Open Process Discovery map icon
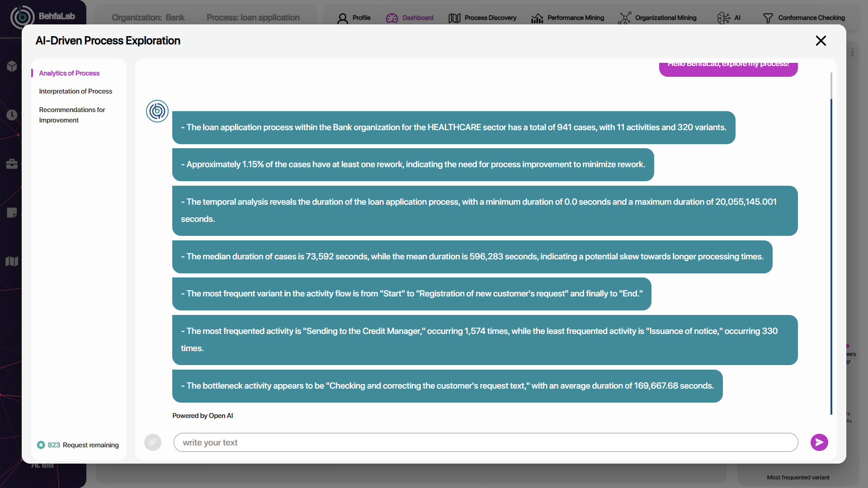The height and width of the screenshot is (488, 868). pyautogui.click(x=454, y=18)
